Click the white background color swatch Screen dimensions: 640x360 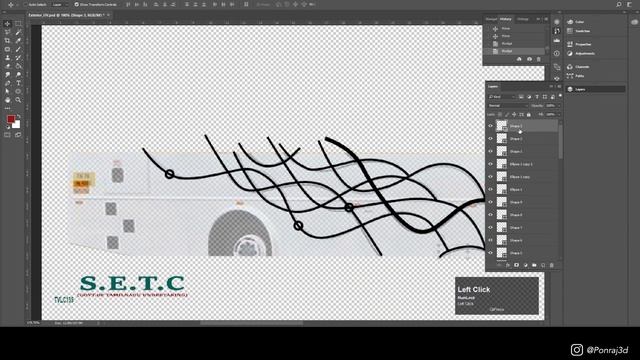[17, 125]
